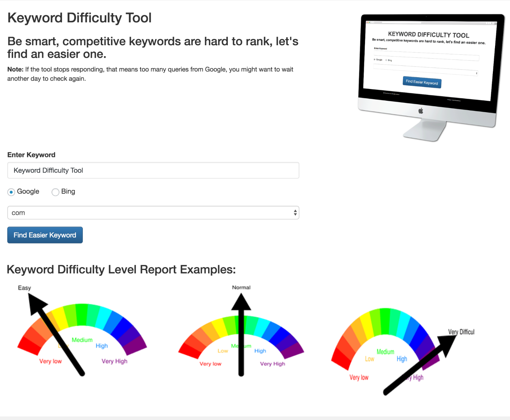Click the Bing label text
This screenshot has height=420, width=510.
point(68,192)
